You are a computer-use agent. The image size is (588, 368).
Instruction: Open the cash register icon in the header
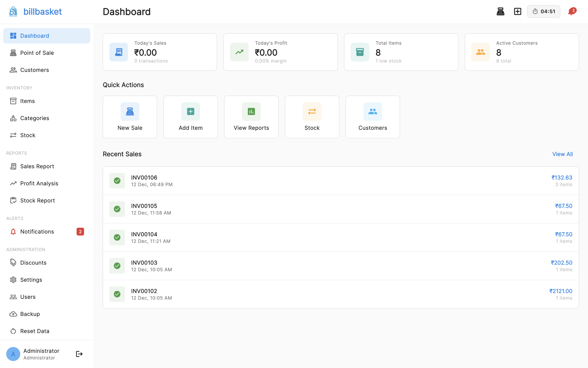click(x=500, y=11)
